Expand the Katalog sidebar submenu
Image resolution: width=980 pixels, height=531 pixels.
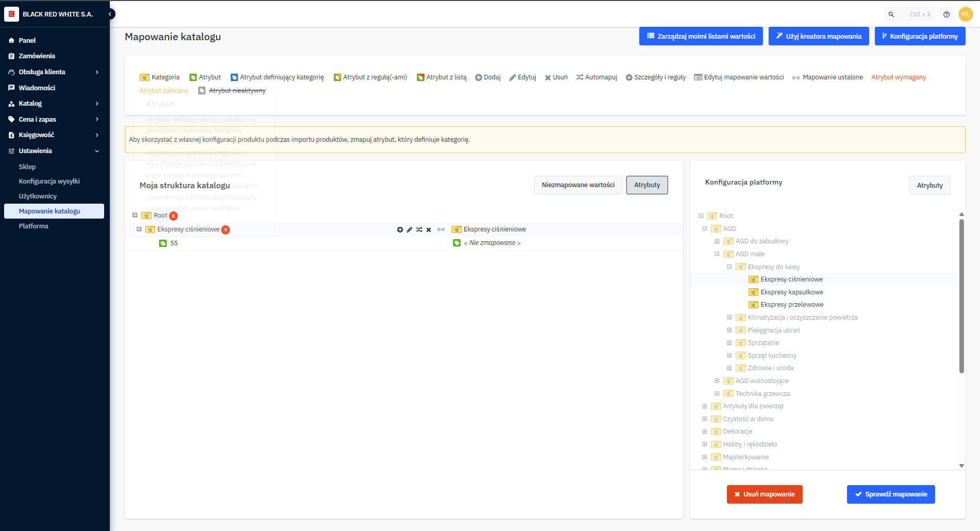click(x=97, y=104)
